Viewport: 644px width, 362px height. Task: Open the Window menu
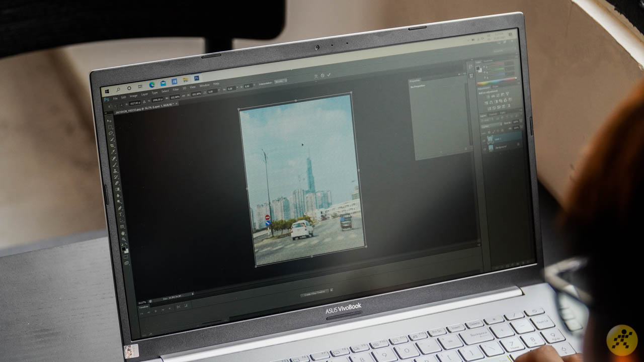coord(204,85)
